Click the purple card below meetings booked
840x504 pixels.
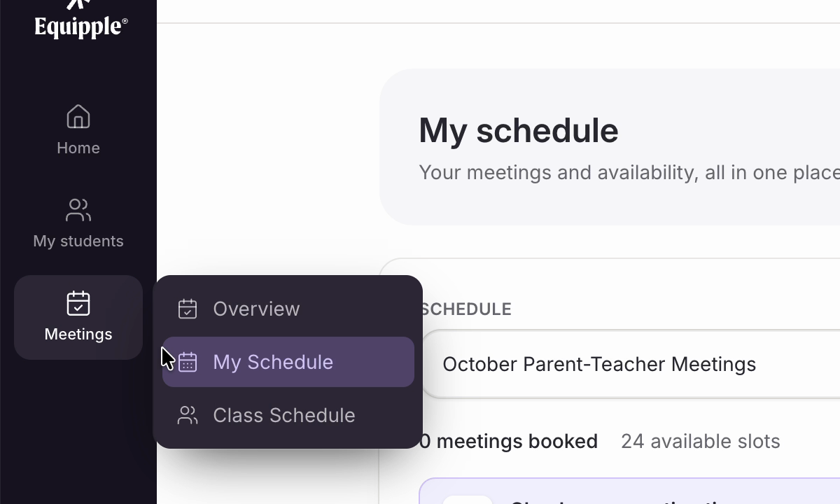[x=630, y=491]
